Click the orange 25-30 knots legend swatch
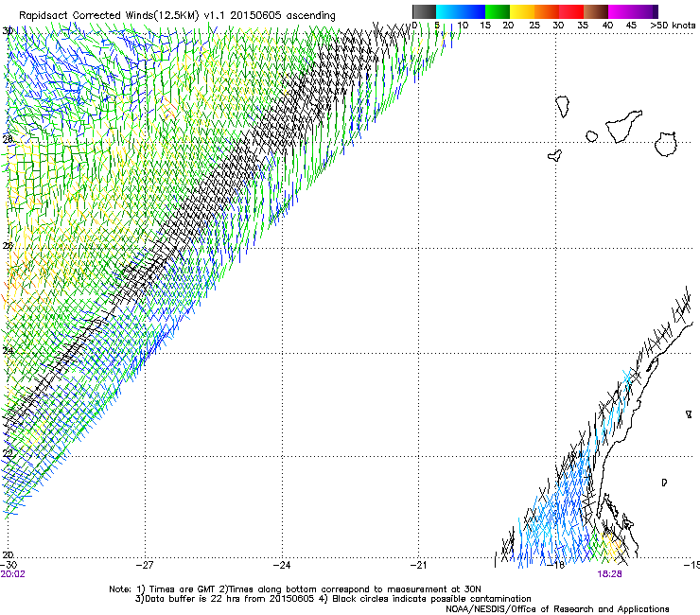 tap(547, 11)
